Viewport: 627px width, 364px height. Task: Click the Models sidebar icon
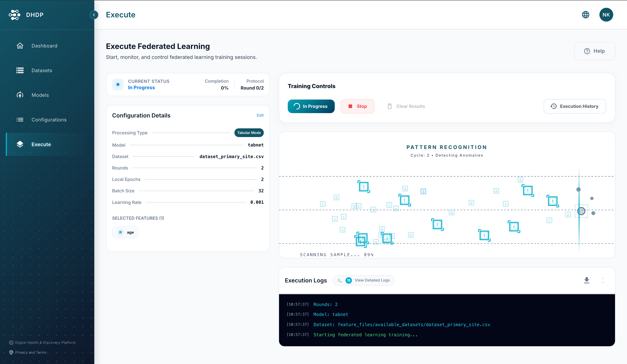(20, 95)
